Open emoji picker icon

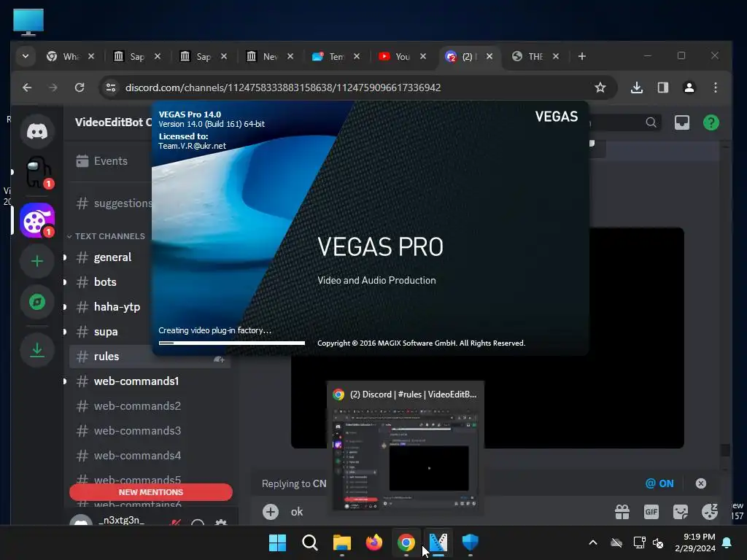(x=709, y=512)
